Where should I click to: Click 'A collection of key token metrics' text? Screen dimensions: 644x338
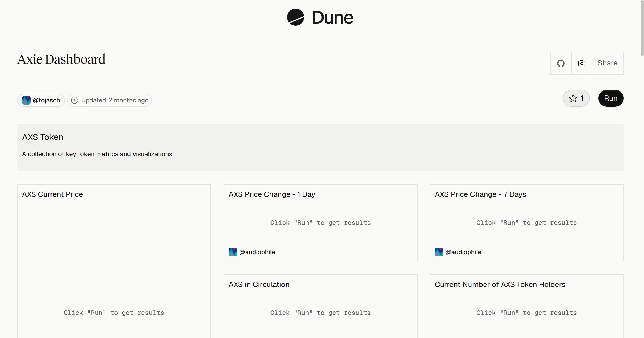point(97,154)
